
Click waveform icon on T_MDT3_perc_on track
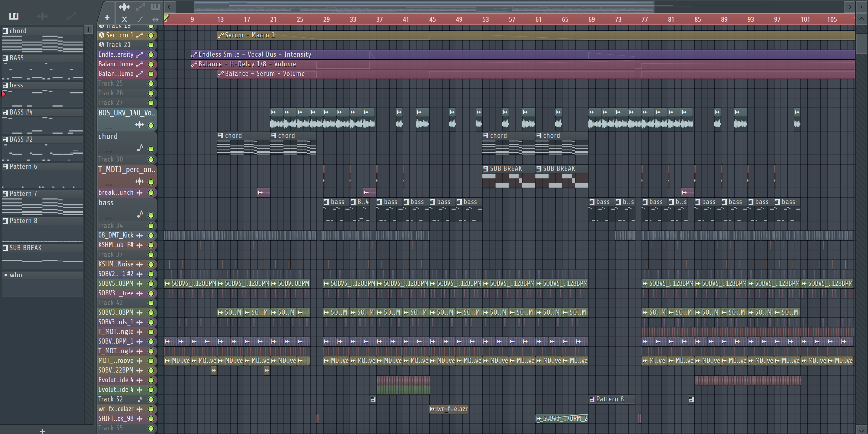point(140,181)
